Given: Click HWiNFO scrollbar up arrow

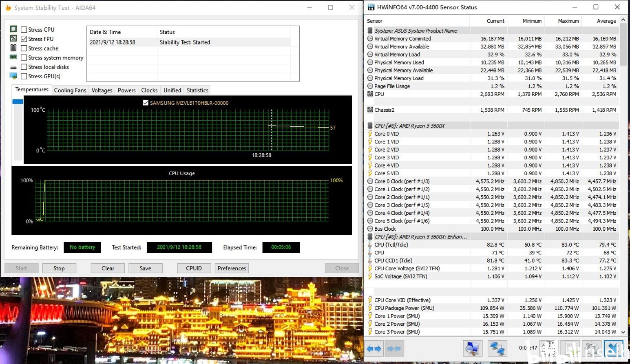Looking at the screenshot, I should tap(623, 20).
